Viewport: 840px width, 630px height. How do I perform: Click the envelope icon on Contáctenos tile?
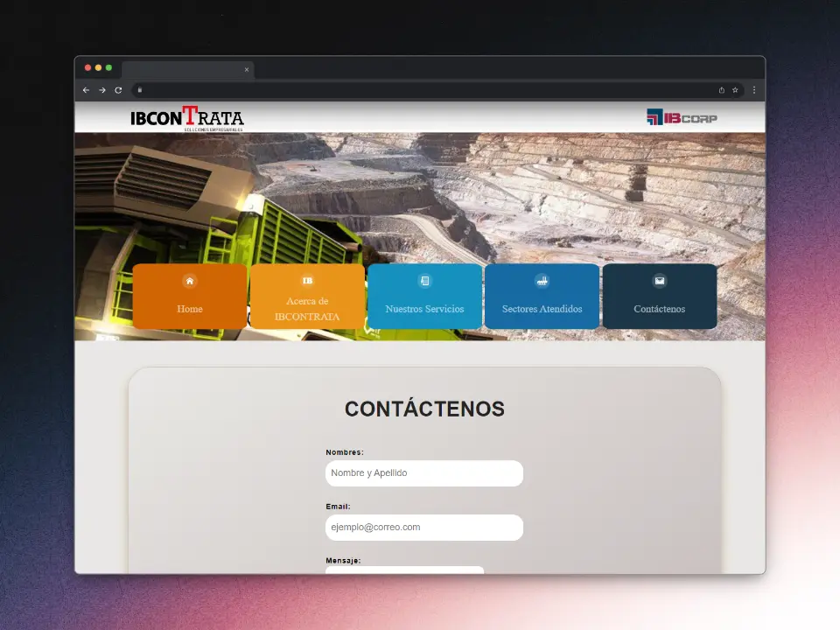point(660,281)
